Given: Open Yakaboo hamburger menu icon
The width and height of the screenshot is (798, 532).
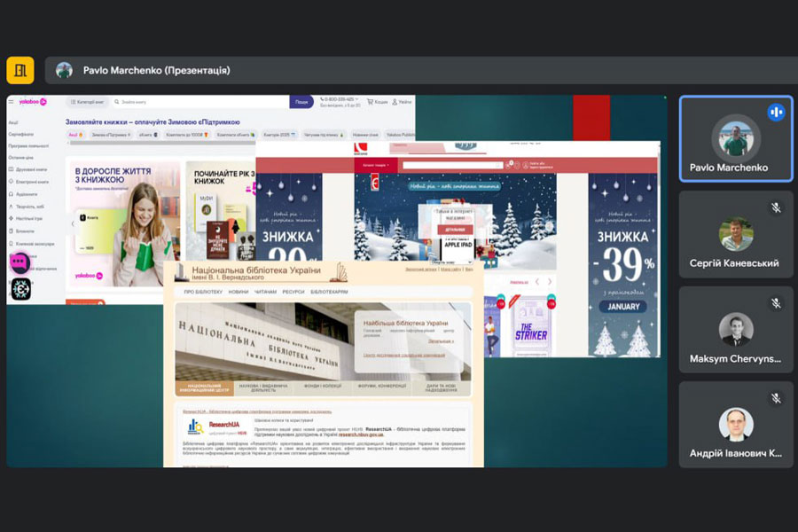Looking at the screenshot, I should click(12, 102).
